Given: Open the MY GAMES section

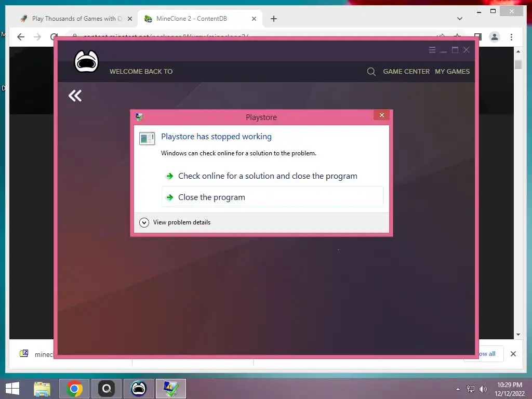Looking at the screenshot, I should tap(453, 72).
